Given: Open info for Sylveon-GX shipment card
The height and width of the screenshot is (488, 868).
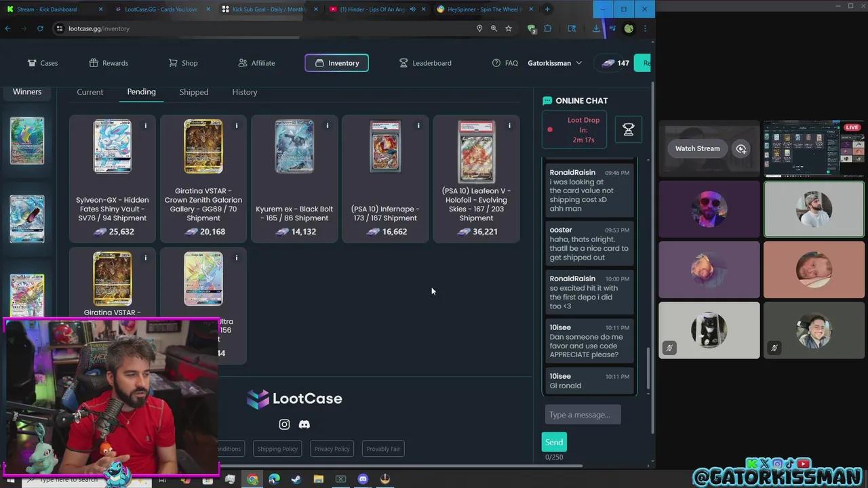Looking at the screenshot, I should (x=145, y=125).
